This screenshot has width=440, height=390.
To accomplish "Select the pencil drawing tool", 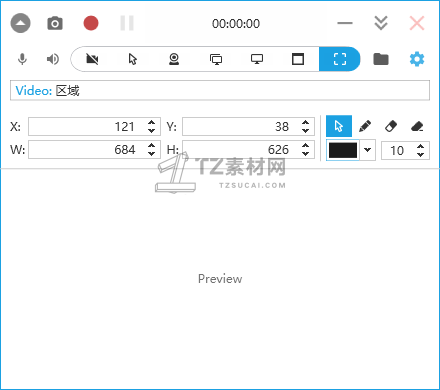I will (365, 126).
